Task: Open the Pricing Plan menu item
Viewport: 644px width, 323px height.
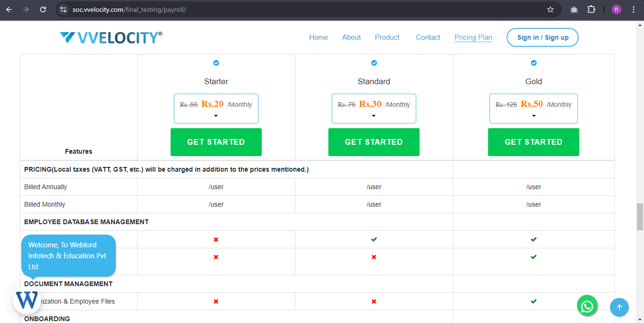Action: (x=473, y=37)
